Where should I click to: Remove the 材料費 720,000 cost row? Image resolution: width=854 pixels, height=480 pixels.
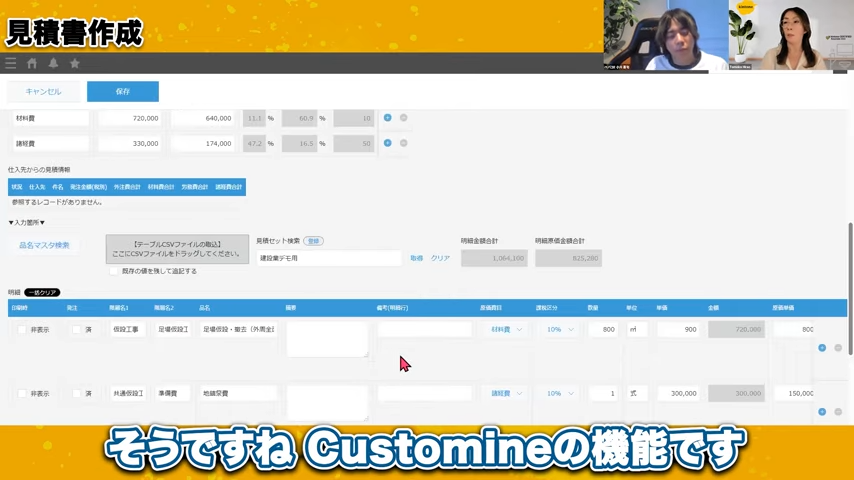tap(404, 118)
